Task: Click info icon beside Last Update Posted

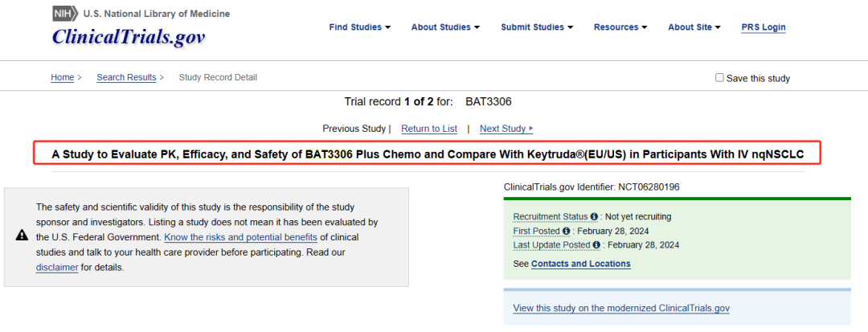Action: click(596, 245)
